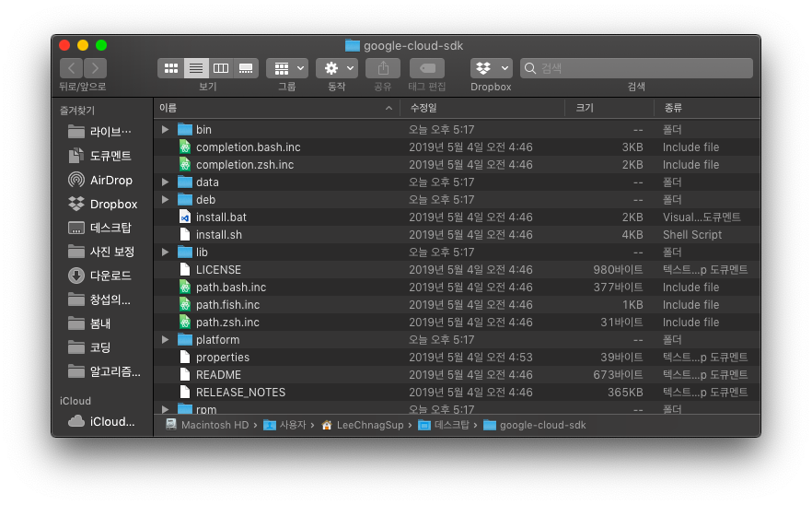
Task: Select the deb folder icon
Action: click(x=185, y=200)
